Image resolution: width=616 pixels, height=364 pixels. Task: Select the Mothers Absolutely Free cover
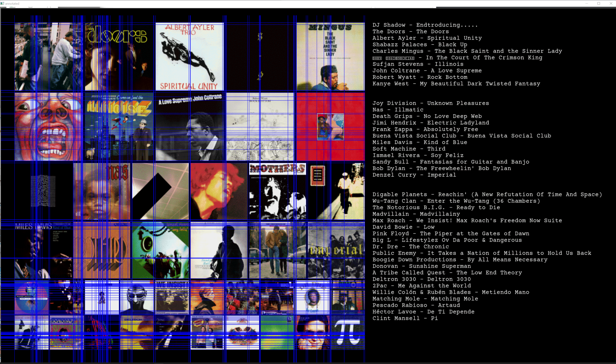click(278, 191)
